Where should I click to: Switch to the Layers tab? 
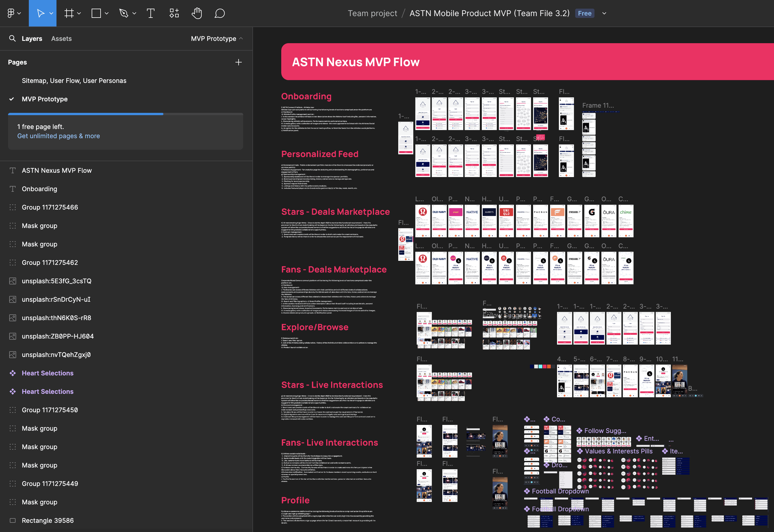point(32,39)
